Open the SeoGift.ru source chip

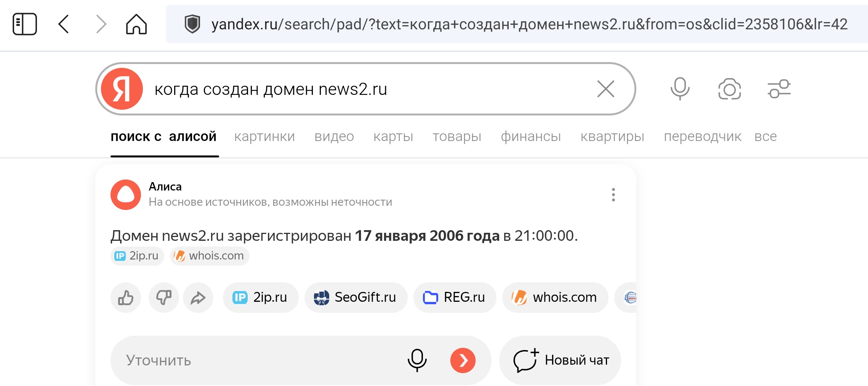(356, 298)
